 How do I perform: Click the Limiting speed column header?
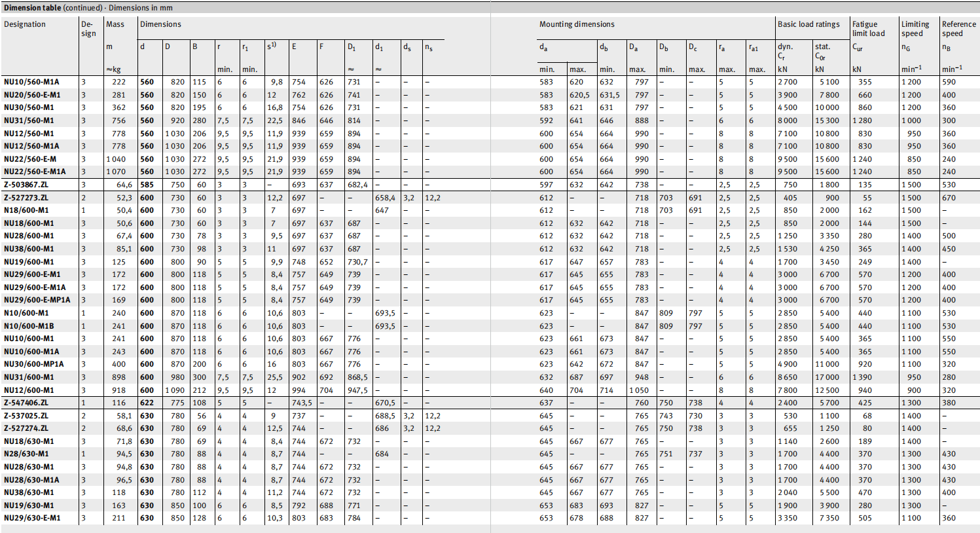tap(915, 29)
